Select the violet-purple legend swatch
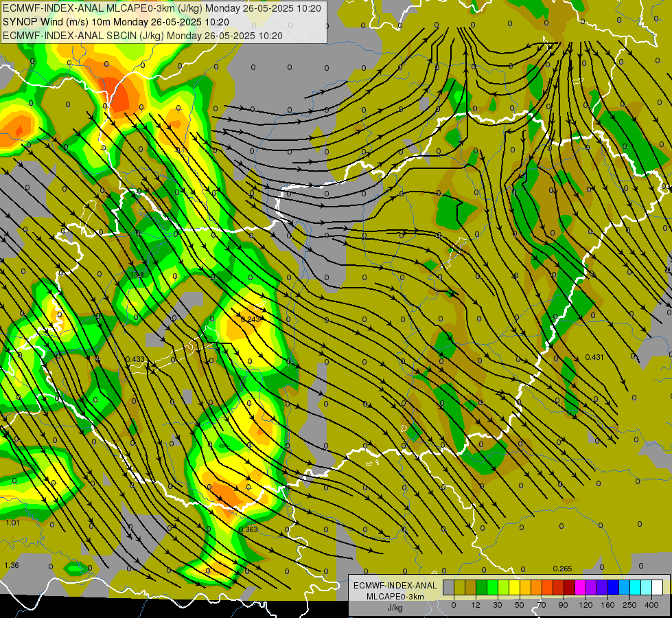The image size is (672, 618). [592, 587]
